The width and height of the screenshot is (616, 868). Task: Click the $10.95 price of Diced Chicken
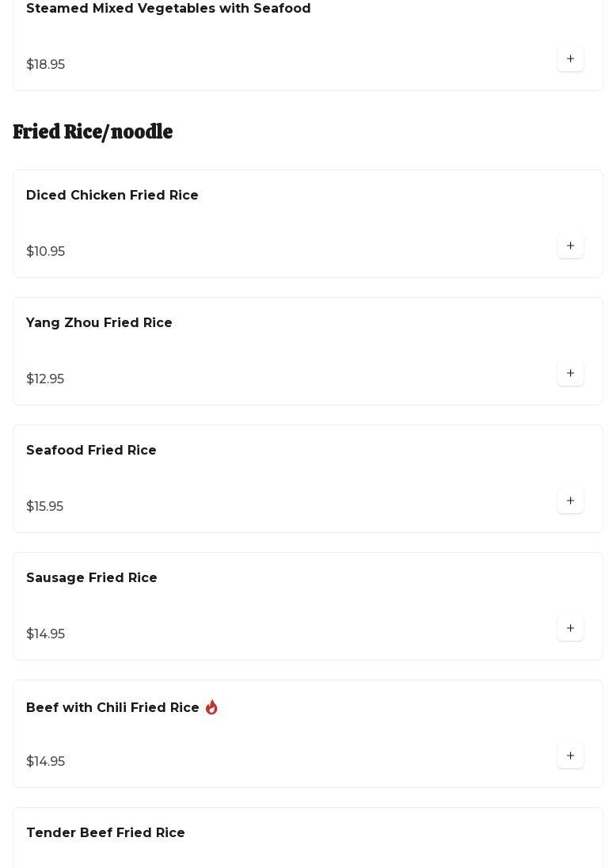(x=46, y=252)
